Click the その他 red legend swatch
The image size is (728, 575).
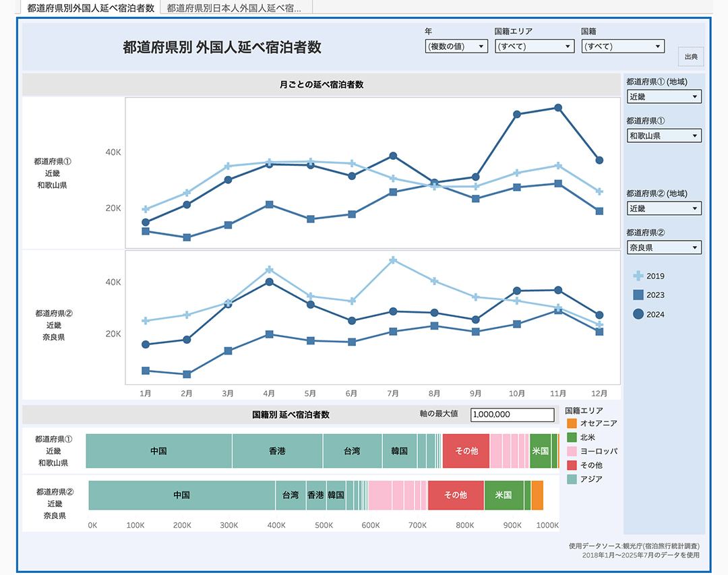(x=572, y=465)
